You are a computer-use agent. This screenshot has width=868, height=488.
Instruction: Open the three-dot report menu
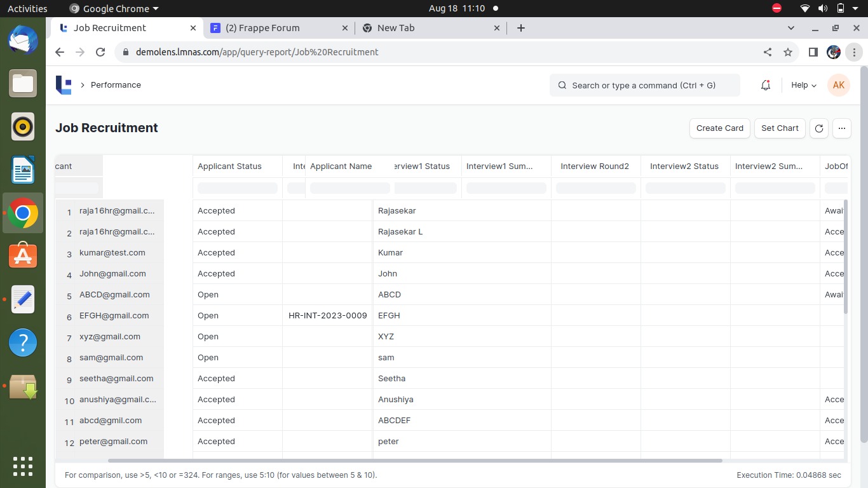click(842, 128)
